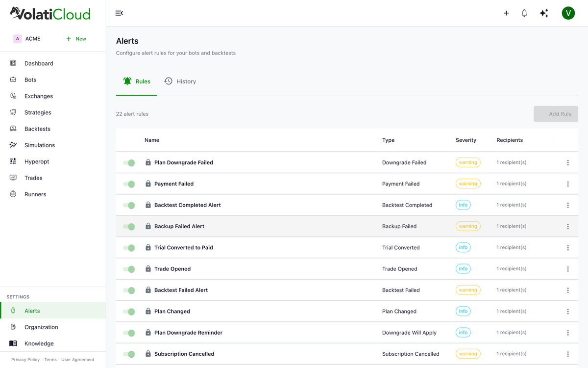
Task: Toggle the Plan Downgrade Failed rule
Action: [x=129, y=162]
